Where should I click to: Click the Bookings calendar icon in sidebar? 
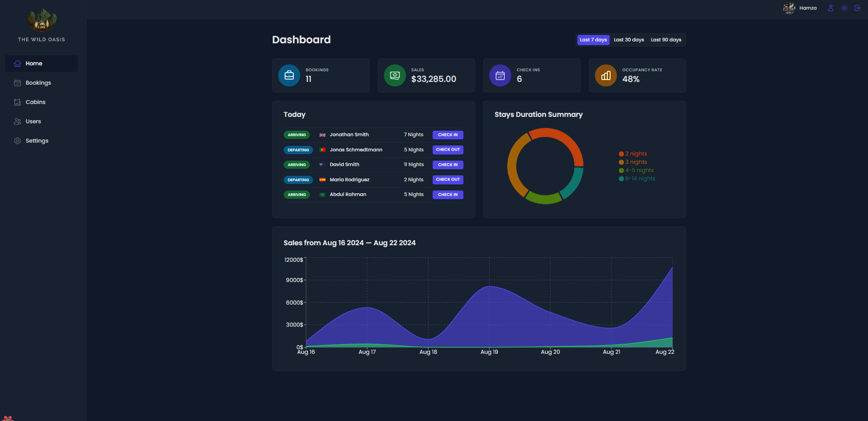click(17, 83)
